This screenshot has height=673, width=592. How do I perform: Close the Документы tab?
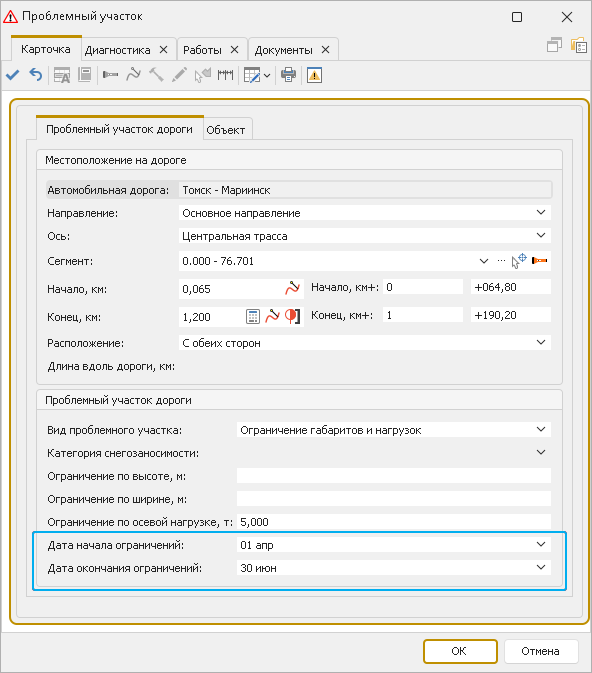tap(325, 50)
